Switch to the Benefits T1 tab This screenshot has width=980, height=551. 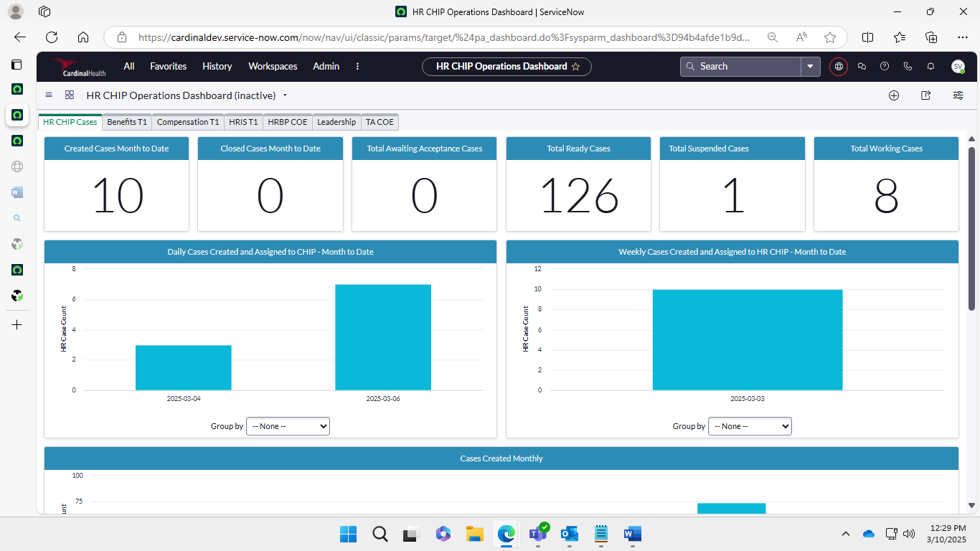click(127, 122)
